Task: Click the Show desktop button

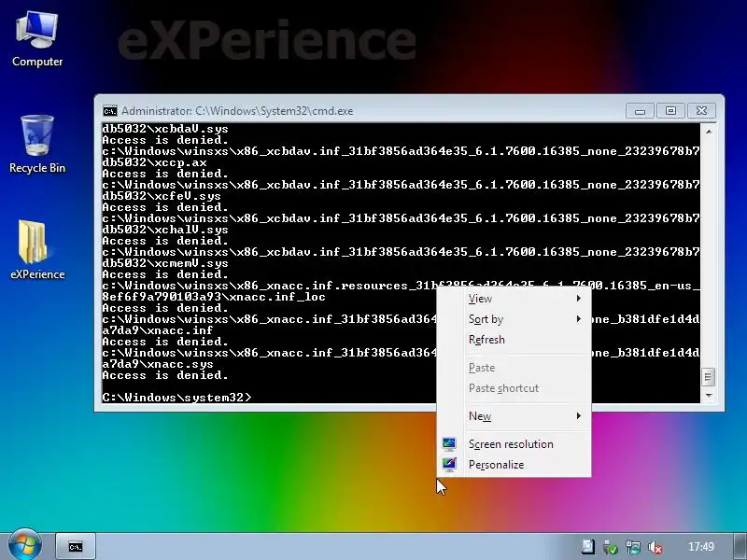Action: (x=740, y=547)
